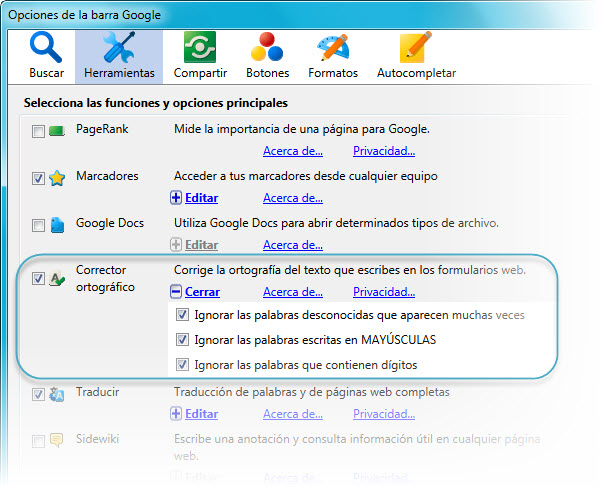Viewport: 599px width, 487px height.
Task: Click the Marcadores label text
Action: click(x=107, y=176)
